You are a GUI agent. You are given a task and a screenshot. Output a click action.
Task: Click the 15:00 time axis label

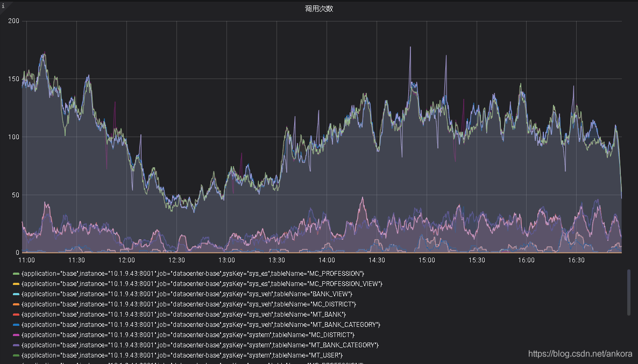coord(427,260)
